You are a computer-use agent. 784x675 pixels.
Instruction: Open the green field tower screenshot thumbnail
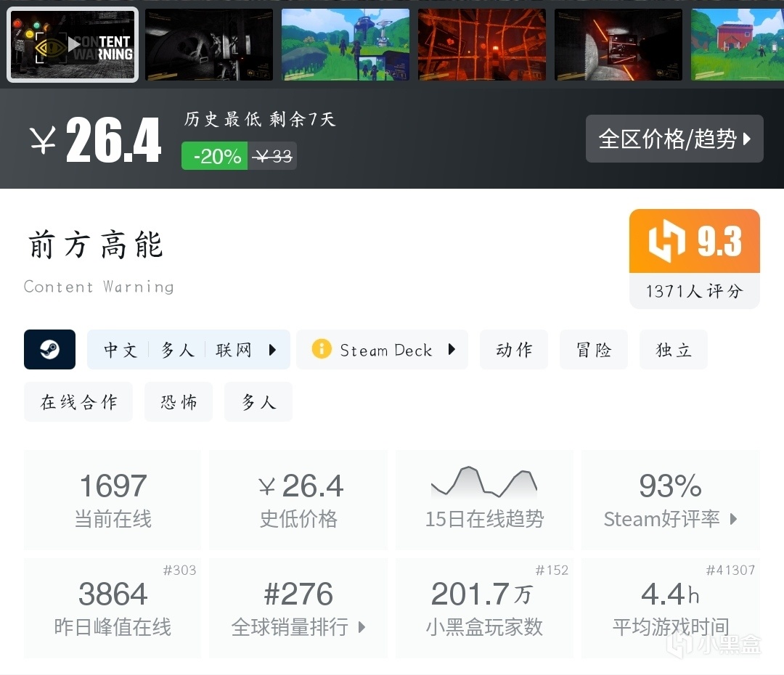[346, 44]
